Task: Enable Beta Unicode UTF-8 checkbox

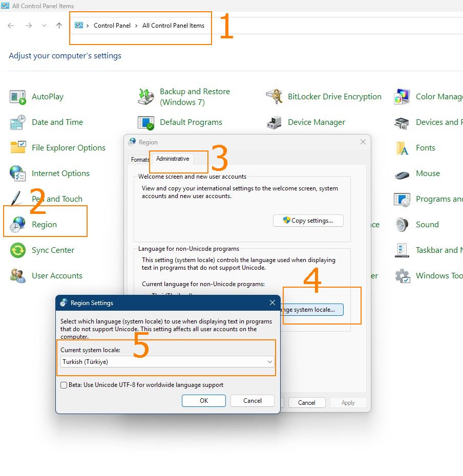Action: 64,385
